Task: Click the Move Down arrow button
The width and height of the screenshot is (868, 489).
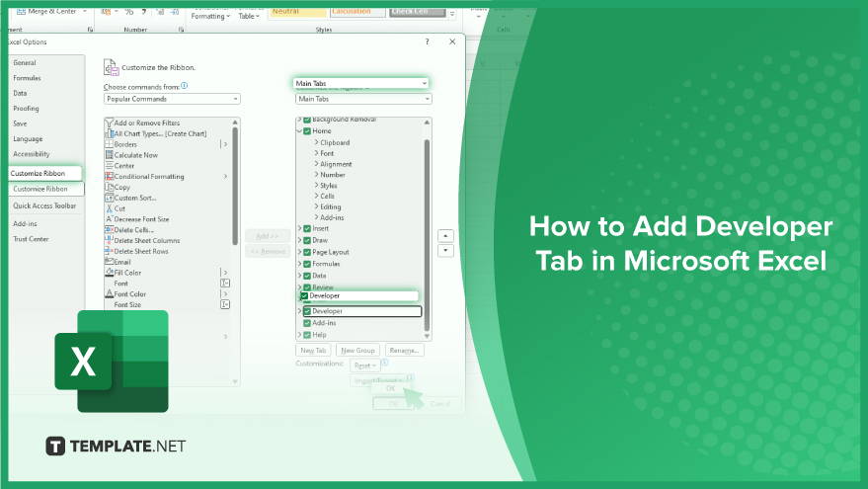Action: click(x=445, y=250)
